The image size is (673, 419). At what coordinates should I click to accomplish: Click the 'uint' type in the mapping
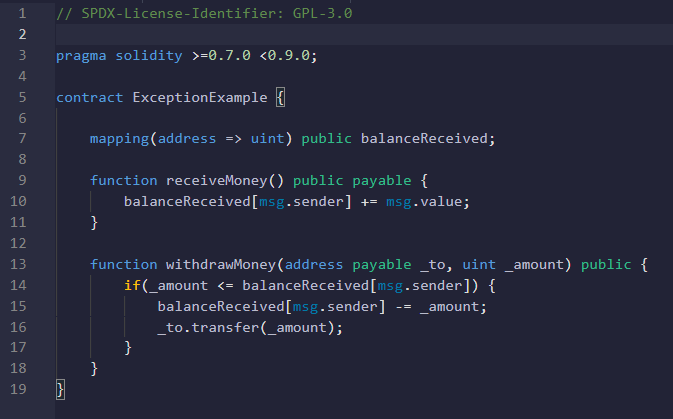pyautogui.click(x=267, y=139)
